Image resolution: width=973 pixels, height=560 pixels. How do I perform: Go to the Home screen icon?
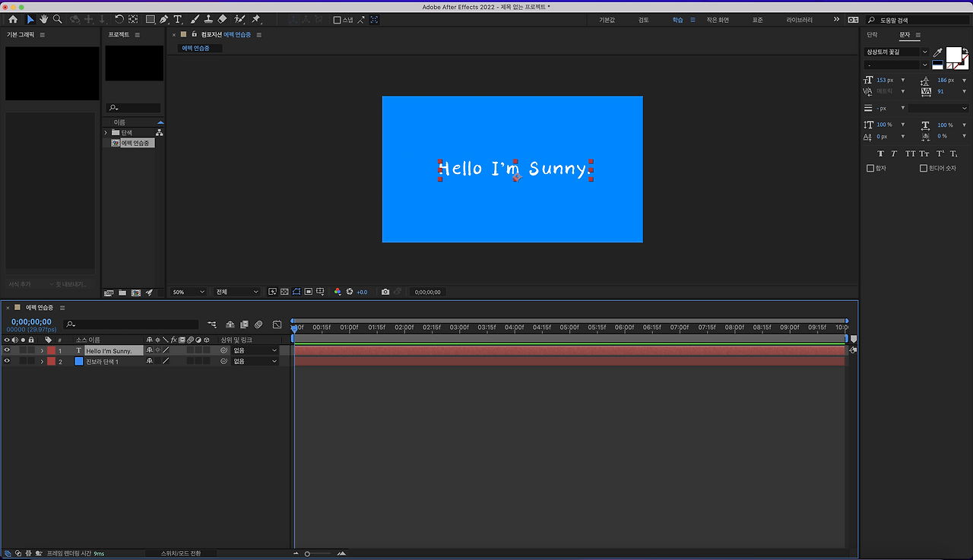coord(13,19)
